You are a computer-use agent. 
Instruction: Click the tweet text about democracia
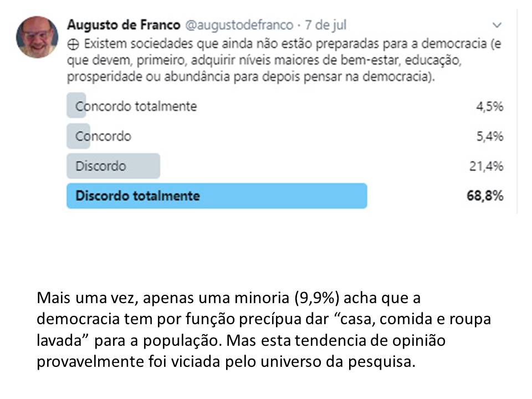tap(284, 60)
